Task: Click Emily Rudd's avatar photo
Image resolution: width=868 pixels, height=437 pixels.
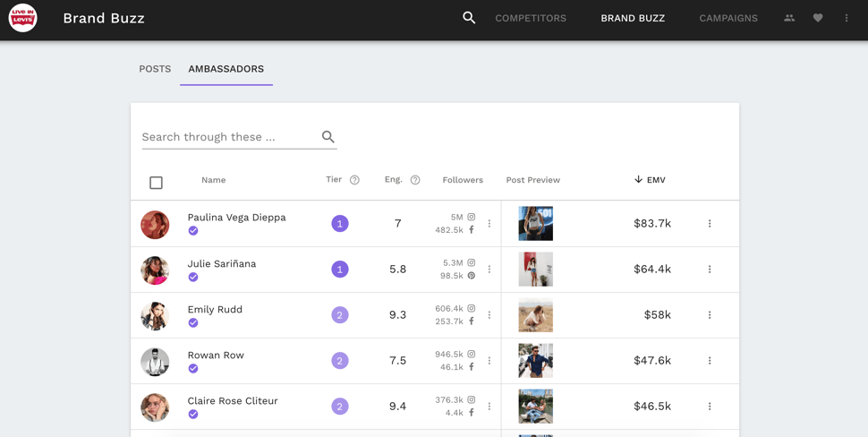Action: (155, 316)
